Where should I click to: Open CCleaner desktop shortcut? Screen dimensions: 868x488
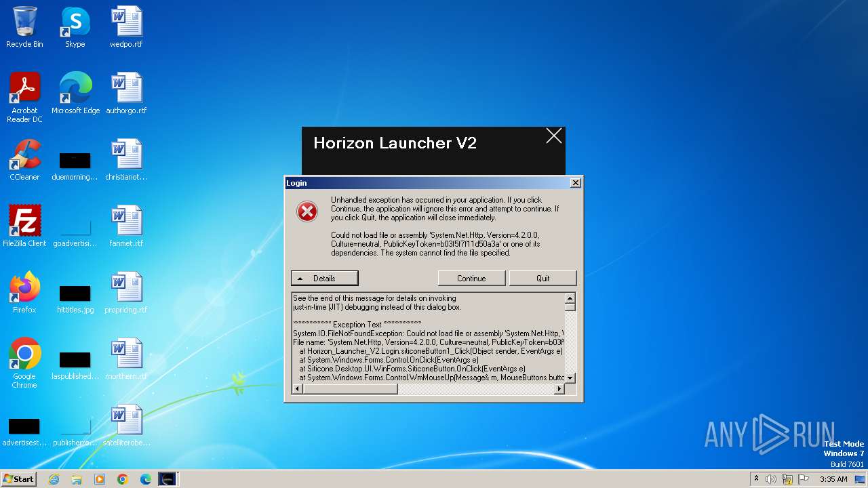[x=24, y=160]
